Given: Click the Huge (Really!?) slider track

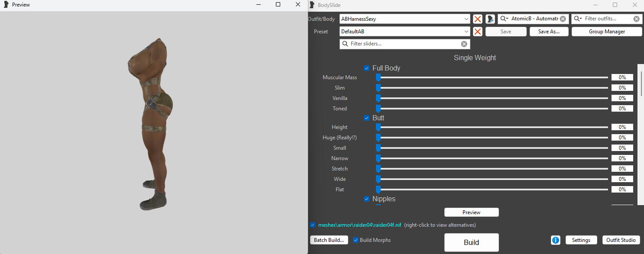Looking at the screenshot, I should [x=492, y=138].
